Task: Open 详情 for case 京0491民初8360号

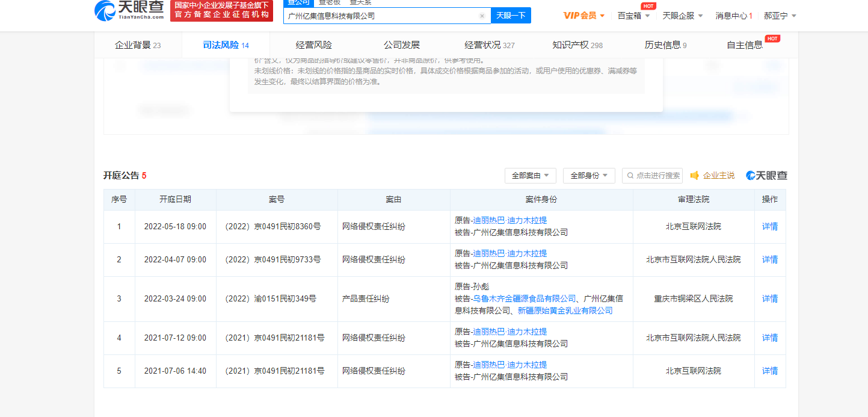Action: (770, 227)
